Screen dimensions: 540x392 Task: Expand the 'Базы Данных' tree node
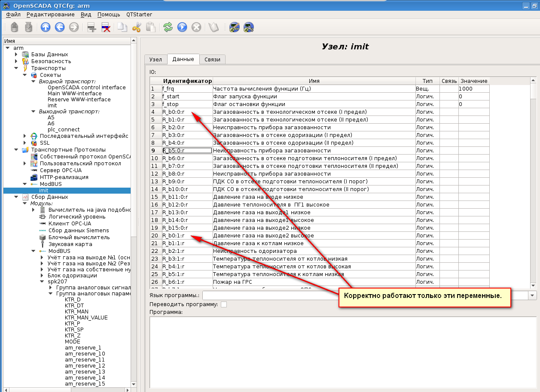[16, 55]
